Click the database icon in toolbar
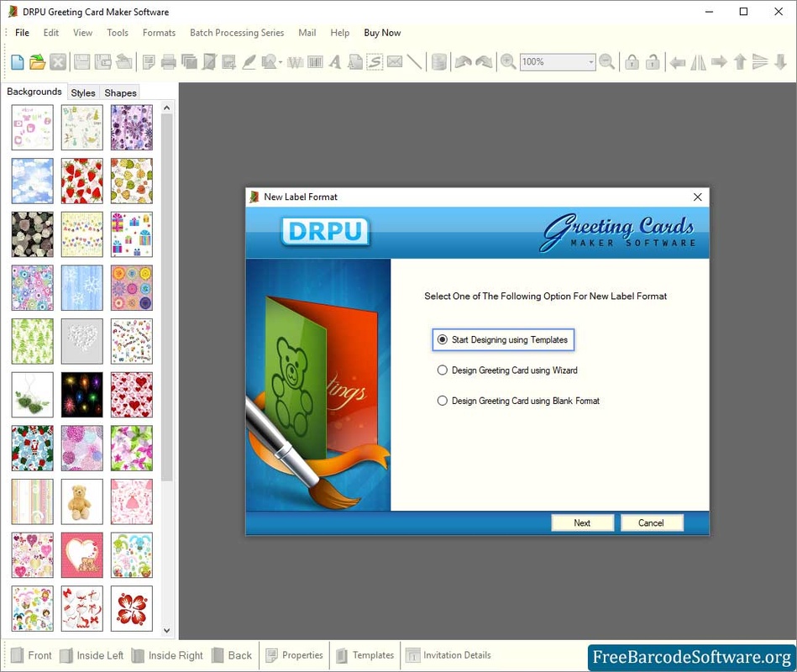The height and width of the screenshot is (672, 797). 438,61
